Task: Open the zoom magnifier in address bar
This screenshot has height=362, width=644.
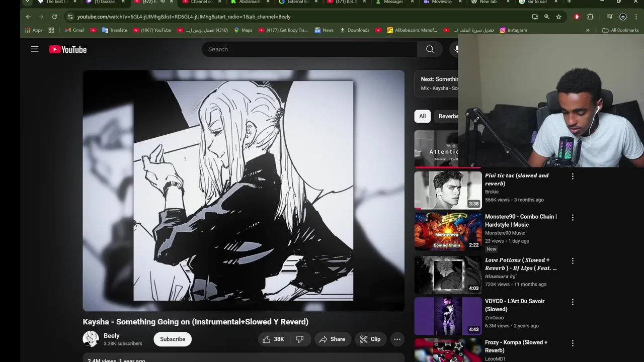Action: point(547,17)
